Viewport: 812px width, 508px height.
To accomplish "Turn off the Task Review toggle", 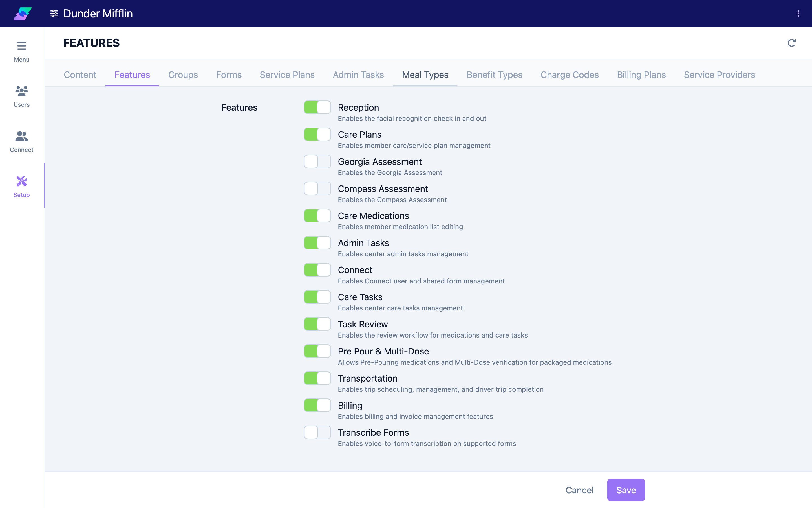I will (x=317, y=324).
